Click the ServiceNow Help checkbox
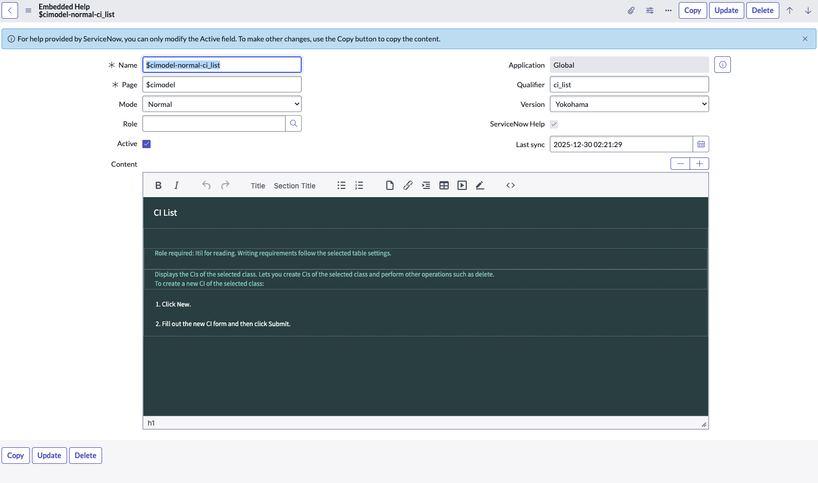818x483 pixels. pyautogui.click(x=554, y=124)
